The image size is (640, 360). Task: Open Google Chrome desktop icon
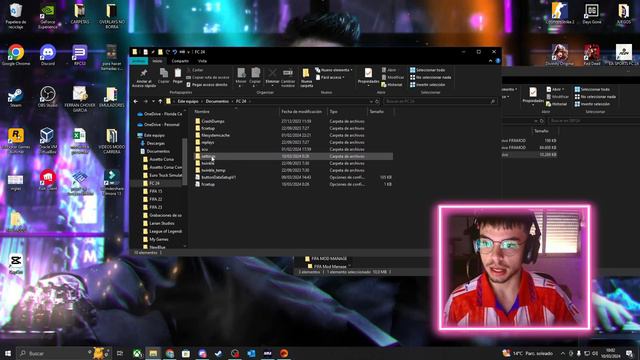tap(16, 55)
